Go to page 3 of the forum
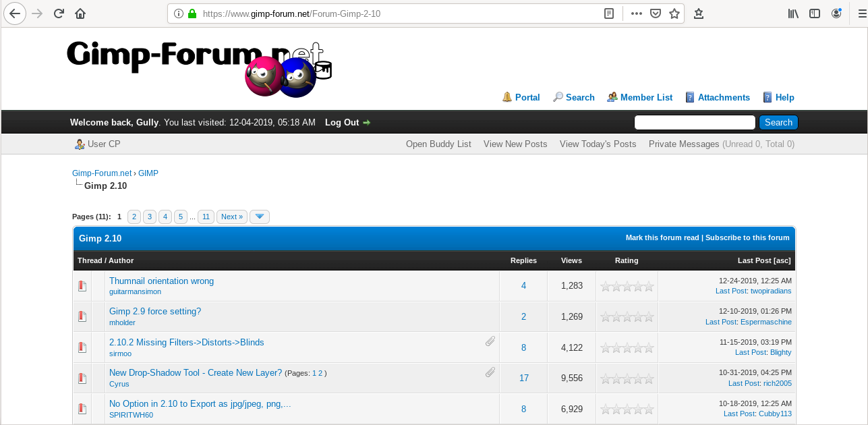This screenshot has width=868, height=425. point(150,217)
